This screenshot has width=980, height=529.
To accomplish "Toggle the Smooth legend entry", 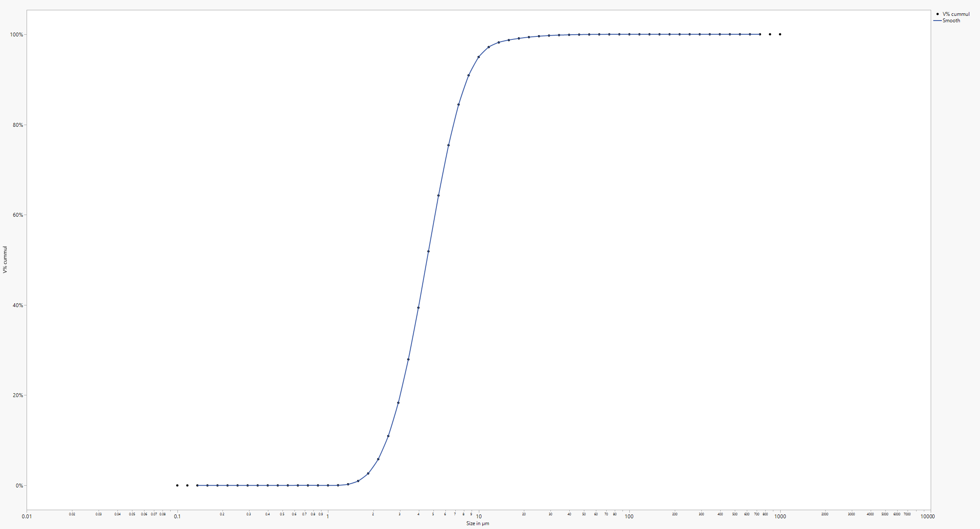I will click(x=951, y=20).
